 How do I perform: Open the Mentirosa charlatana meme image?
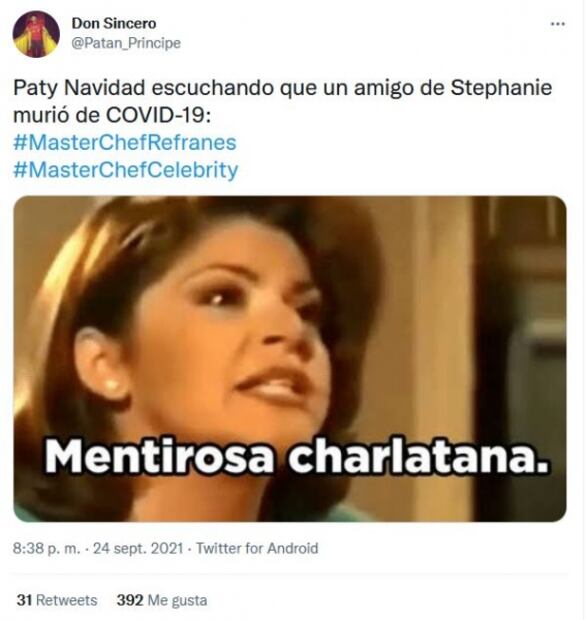tap(290, 359)
